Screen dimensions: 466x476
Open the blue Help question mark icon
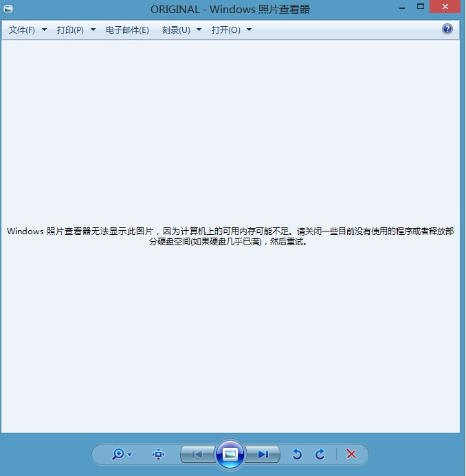447,29
